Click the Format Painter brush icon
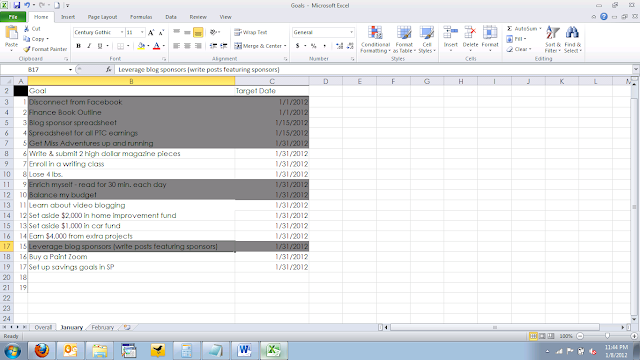 (x=27, y=49)
